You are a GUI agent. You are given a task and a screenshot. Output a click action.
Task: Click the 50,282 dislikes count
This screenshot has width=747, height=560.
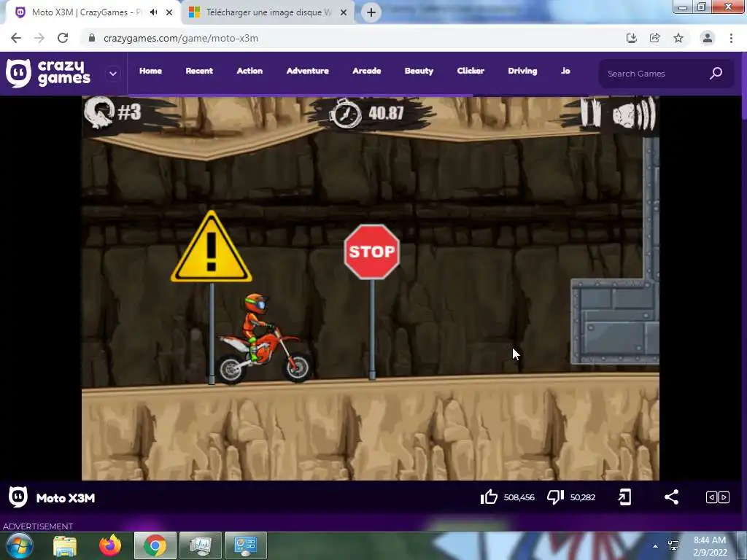[x=583, y=497]
